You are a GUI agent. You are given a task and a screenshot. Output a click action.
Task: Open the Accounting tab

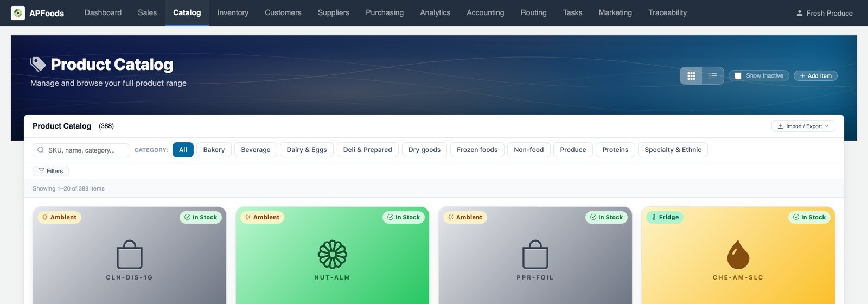[x=486, y=12]
